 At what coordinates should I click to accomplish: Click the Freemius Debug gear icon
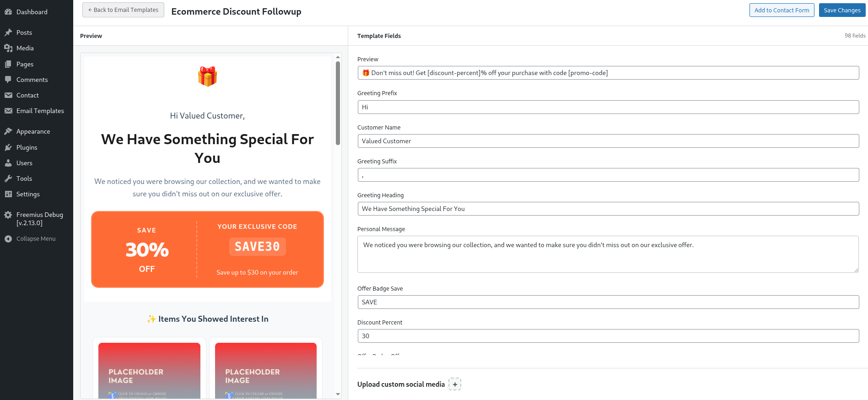[8, 215]
